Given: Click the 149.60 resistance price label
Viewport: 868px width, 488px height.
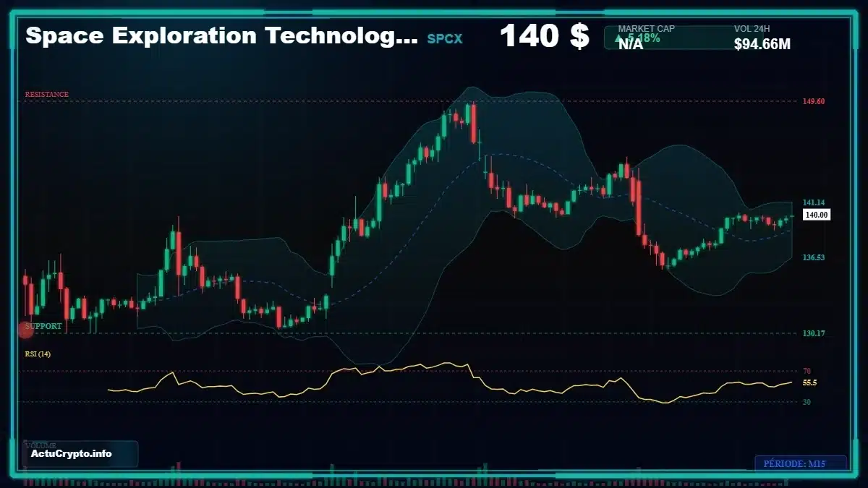Looking at the screenshot, I should click(814, 101).
